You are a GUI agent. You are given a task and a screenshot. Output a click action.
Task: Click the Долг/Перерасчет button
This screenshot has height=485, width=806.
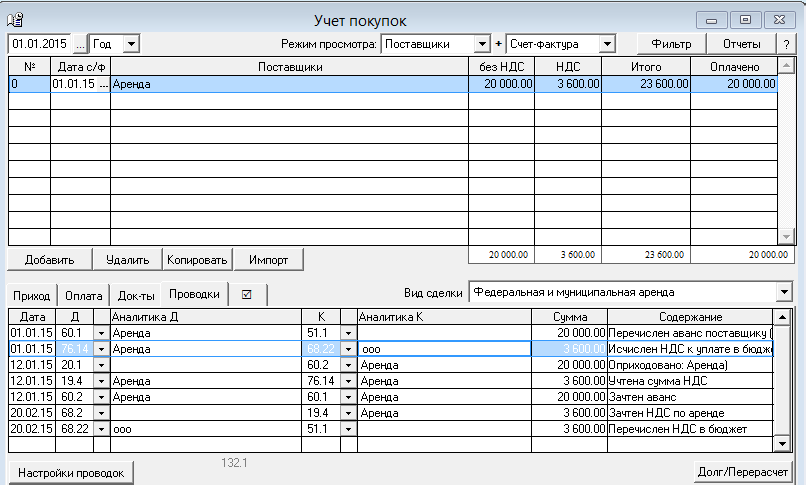coord(743,472)
